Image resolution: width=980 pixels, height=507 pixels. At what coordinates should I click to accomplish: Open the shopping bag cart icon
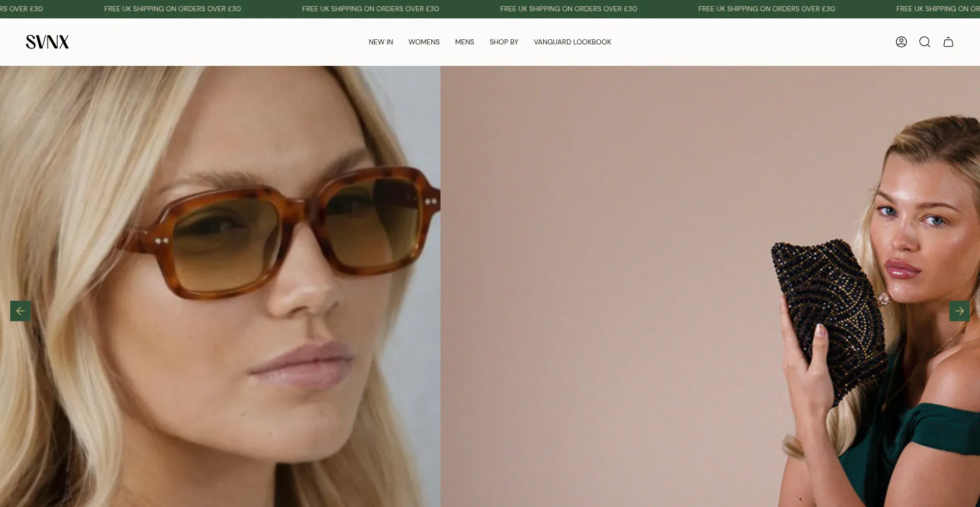tap(948, 42)
